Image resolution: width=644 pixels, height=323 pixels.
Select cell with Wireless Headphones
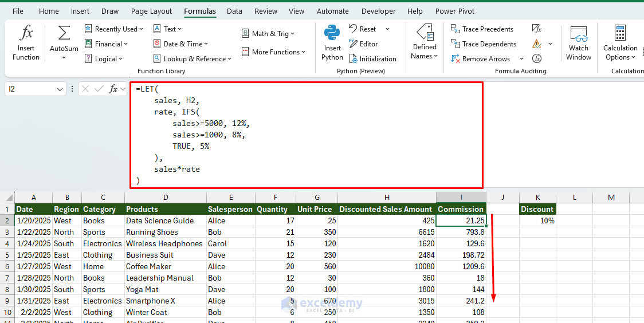tap(165, 243)
